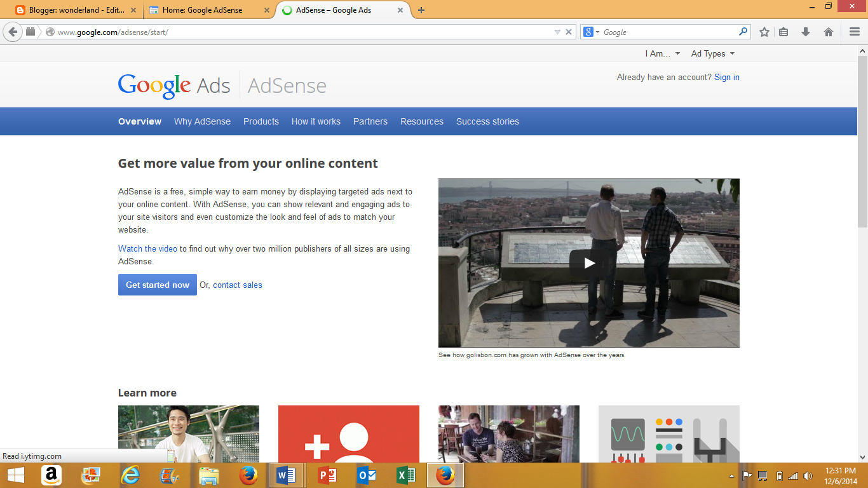Viewport: 868px width, 488px height.
Task: Play the golisbon.com video
Action: (x=589, y=262)
